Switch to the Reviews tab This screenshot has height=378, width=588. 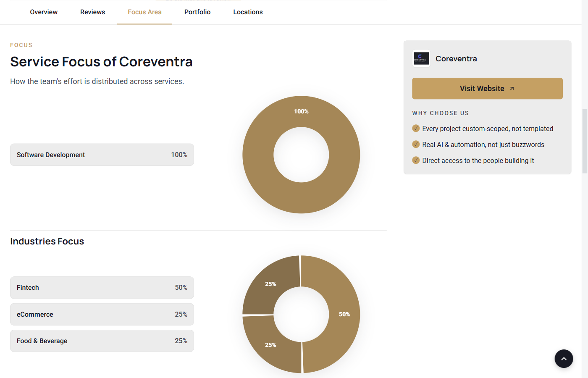(x=92, y=12)
